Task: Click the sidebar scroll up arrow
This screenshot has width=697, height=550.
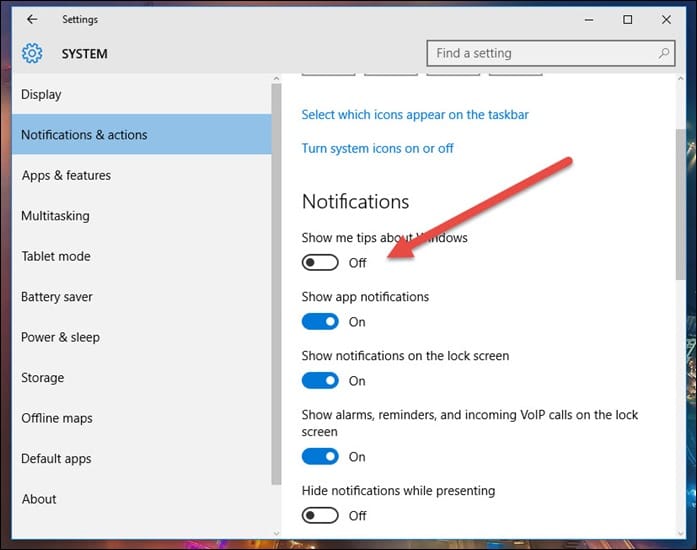Action: 276,78
